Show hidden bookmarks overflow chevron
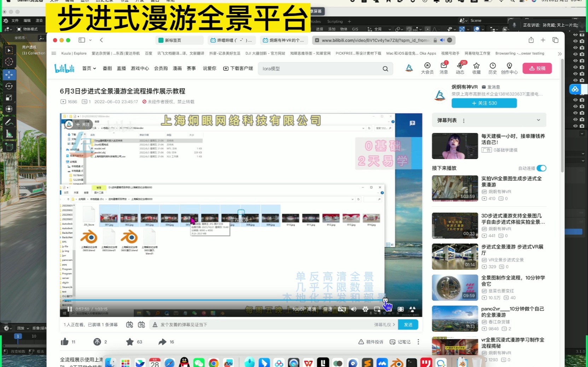588x367 pixels. point(559,54)
